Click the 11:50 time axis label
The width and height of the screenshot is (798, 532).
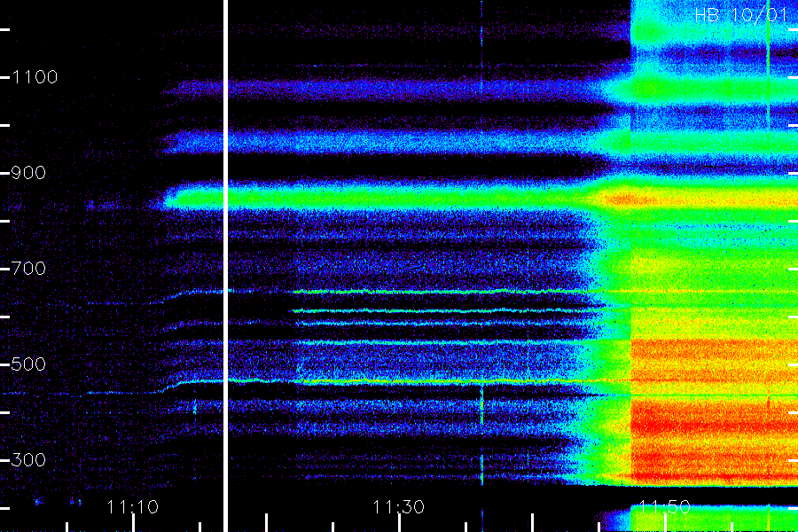tap(664, 507)
